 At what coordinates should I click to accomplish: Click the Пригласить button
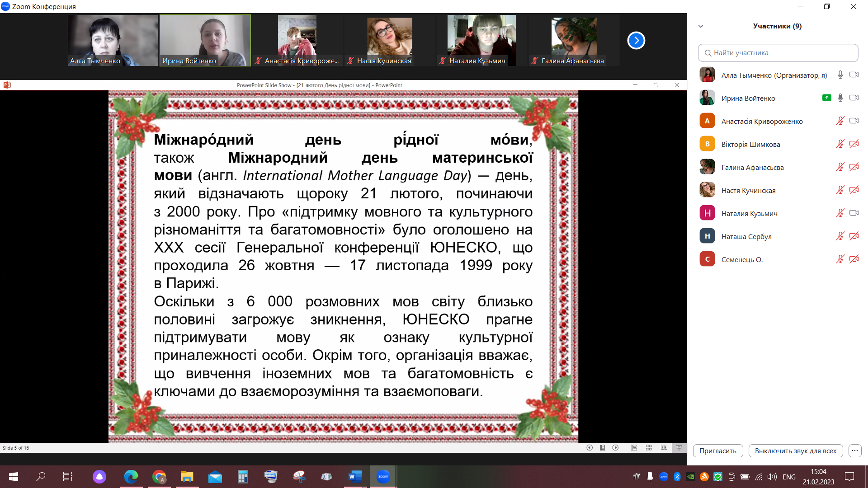[x=717, y=450]
